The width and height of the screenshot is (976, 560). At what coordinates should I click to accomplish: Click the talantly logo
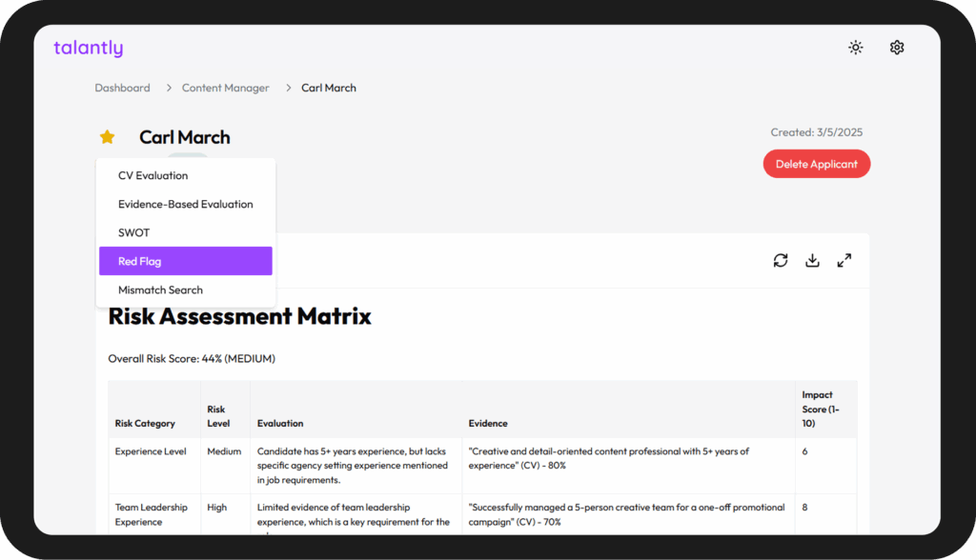pos(89,48)
